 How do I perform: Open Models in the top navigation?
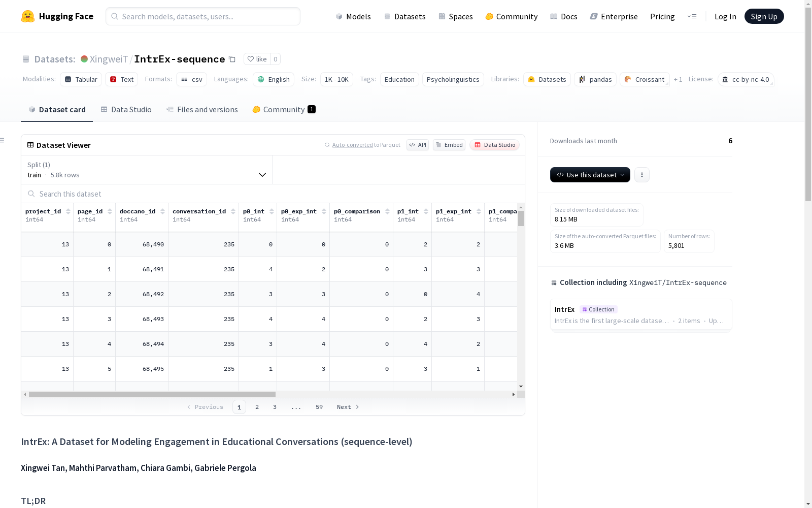click(353, 16)
